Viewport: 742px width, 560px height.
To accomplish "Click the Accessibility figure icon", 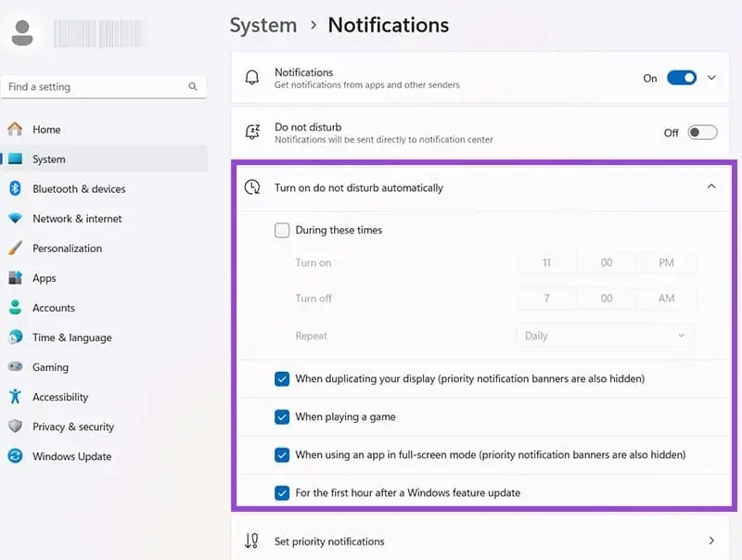I will click(x=15, y=396).
